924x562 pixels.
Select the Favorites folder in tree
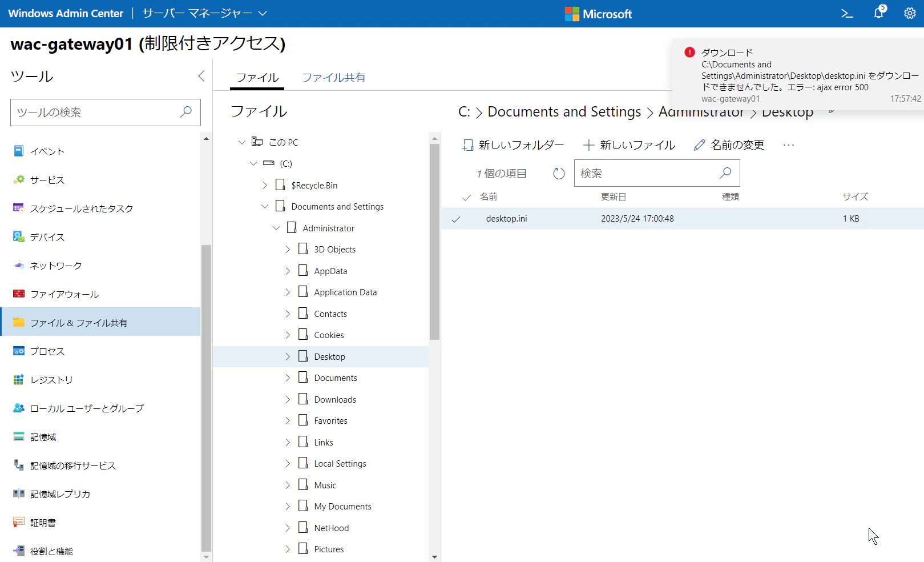(x=330, y=421)
